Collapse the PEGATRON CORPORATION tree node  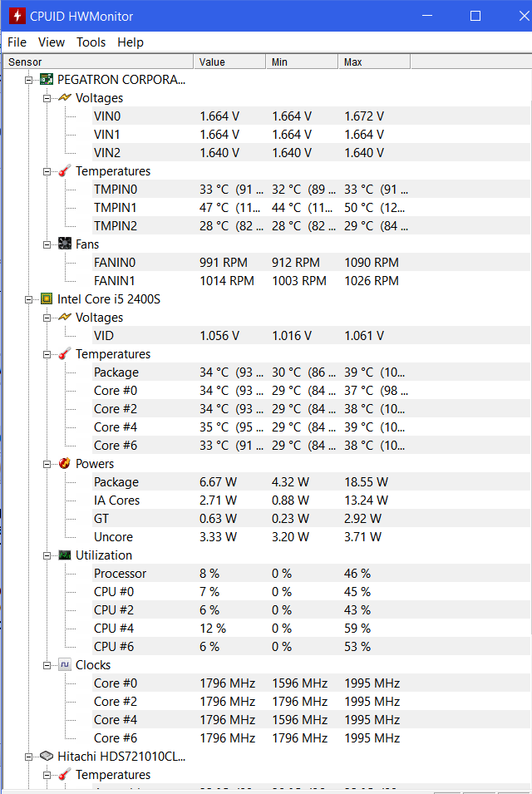[29, 80]
